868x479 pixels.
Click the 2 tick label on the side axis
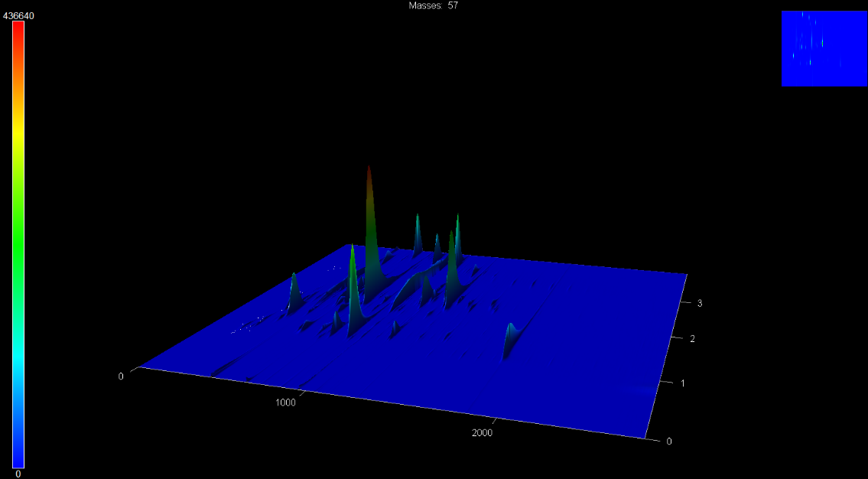pos(692,339)
